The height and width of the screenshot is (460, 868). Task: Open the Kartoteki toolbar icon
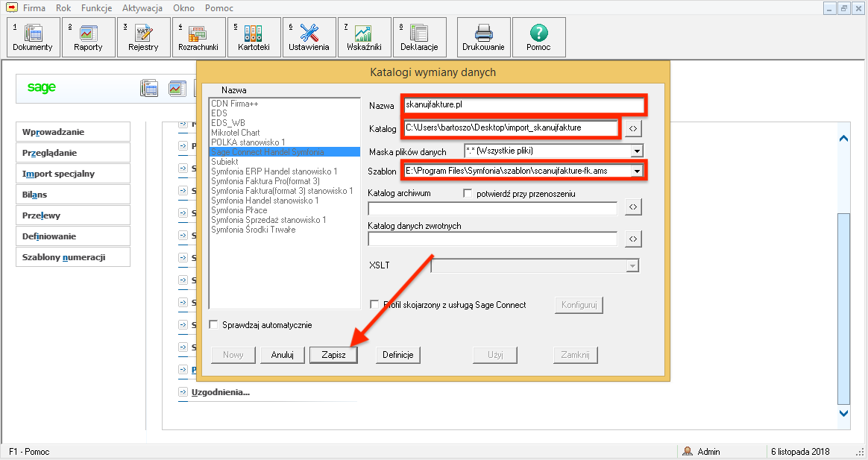[254, 37]
